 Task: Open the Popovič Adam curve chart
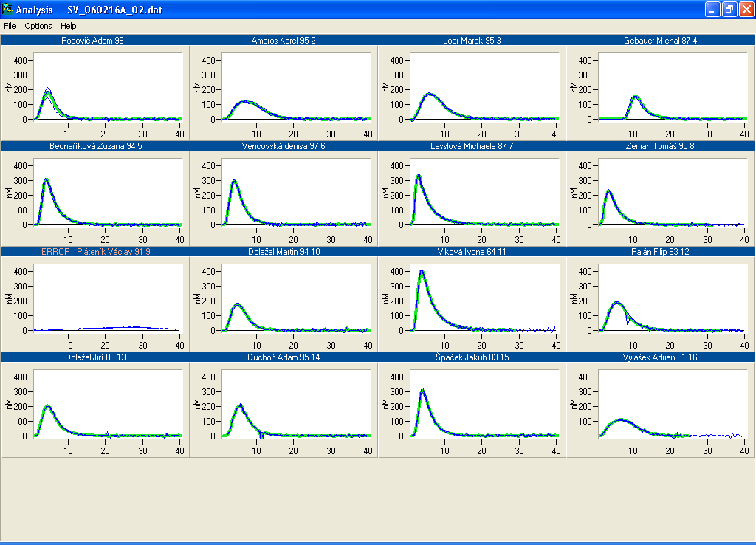109,86
